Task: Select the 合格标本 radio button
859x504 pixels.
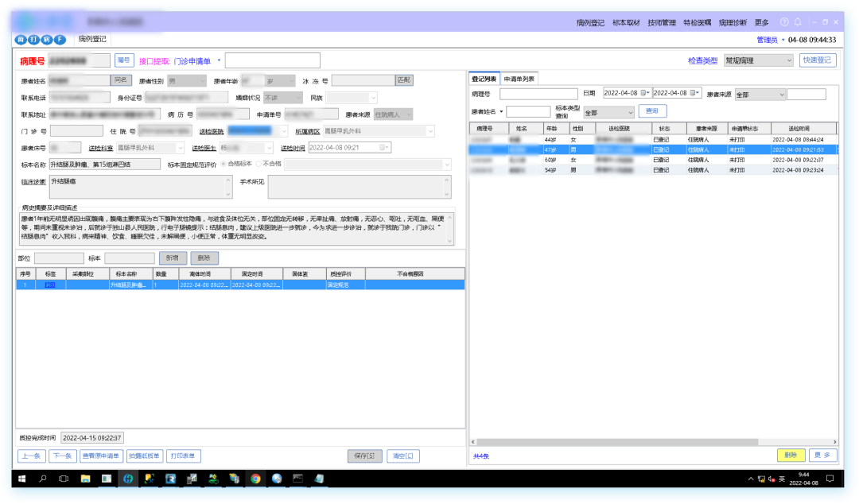Action: (x=224, y=164)
